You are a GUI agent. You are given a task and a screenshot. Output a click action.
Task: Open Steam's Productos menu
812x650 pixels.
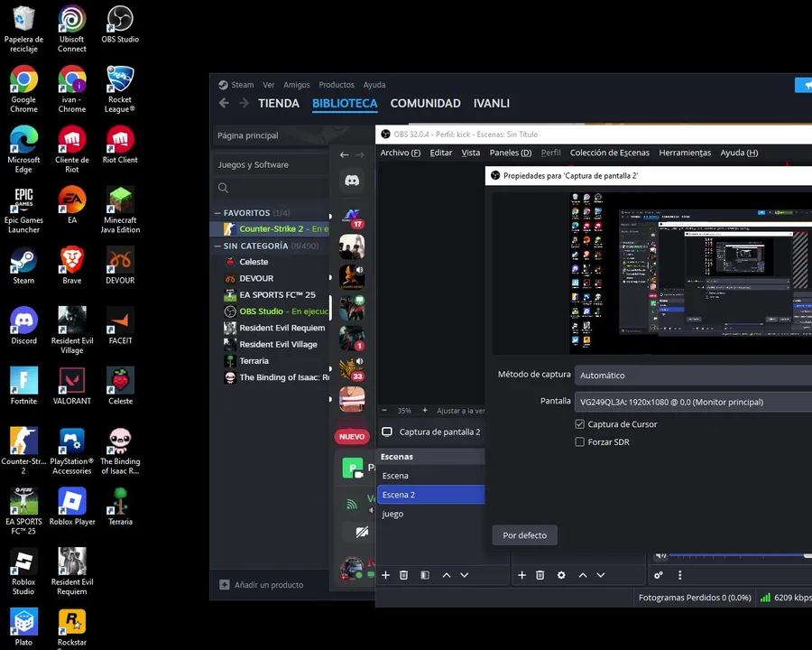(x=337, y=85)
